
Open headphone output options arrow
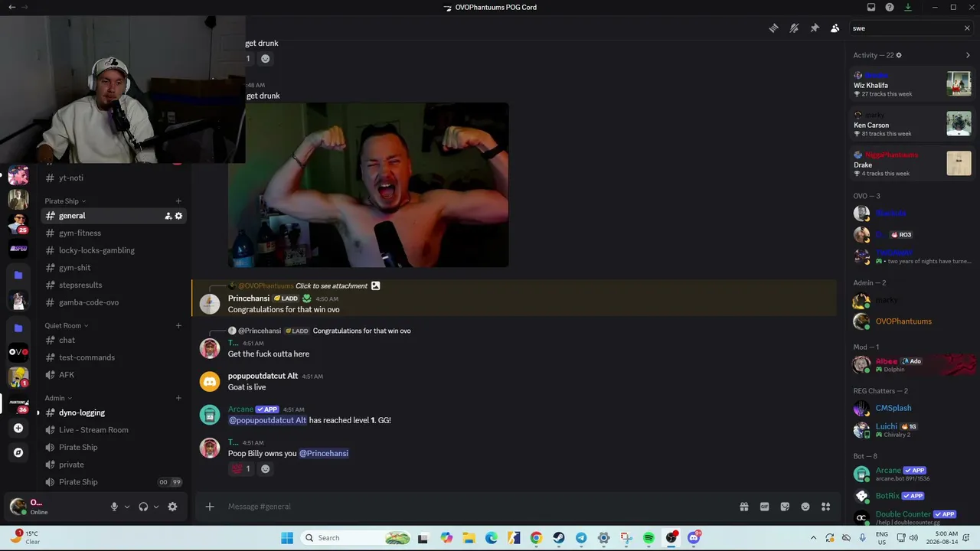click(156, 507)
